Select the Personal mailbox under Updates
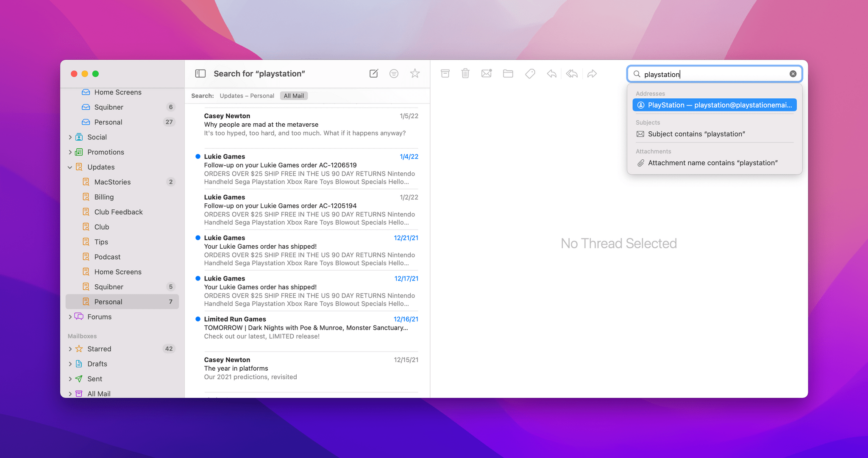 [x=108, y=301]
